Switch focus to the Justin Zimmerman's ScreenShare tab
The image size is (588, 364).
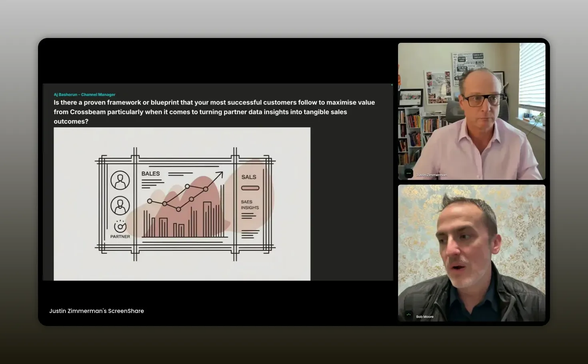[96, 311]
